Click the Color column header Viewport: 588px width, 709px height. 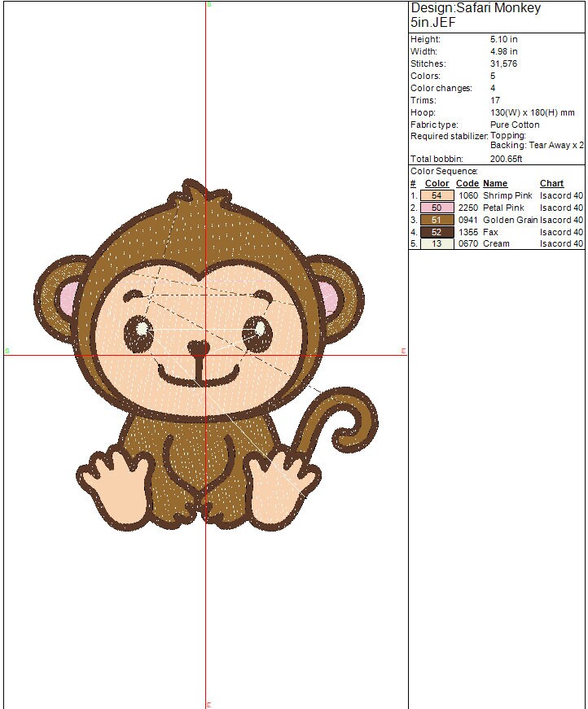437,184
